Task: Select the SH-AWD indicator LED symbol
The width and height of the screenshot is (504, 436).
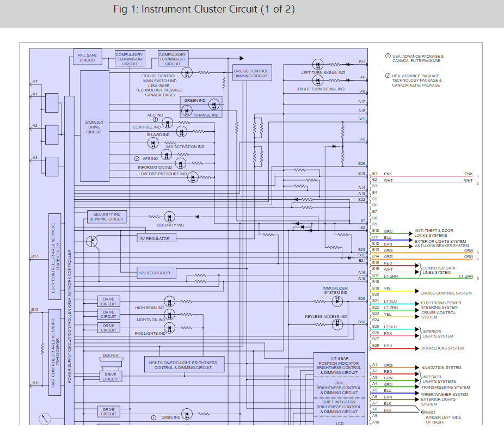Action: [153, 143]
